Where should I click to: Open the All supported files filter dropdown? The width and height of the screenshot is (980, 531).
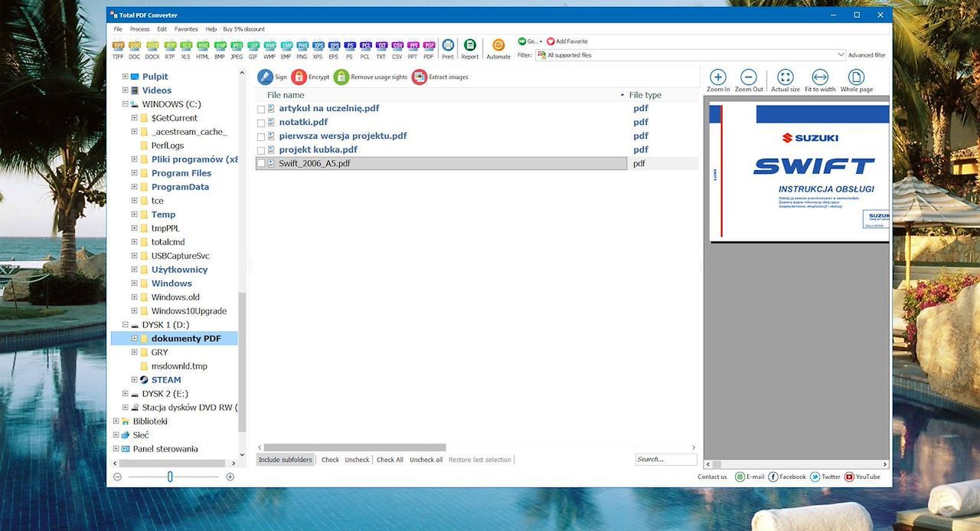point(841,55)
